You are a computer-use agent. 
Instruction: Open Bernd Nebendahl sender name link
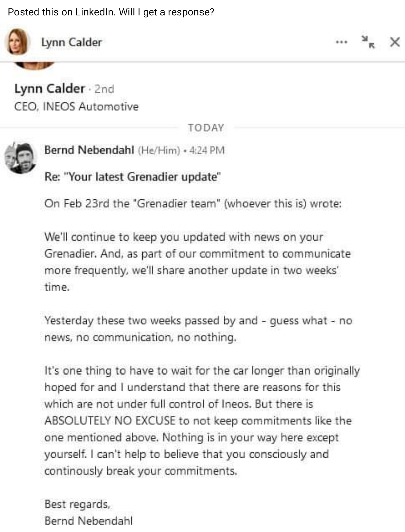[x=89, y=150]
